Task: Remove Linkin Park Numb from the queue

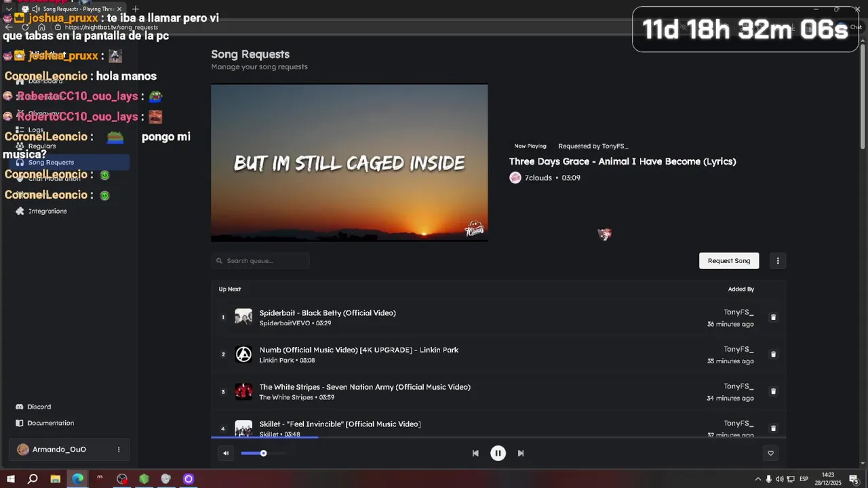Action: click(x=773, y=354)
